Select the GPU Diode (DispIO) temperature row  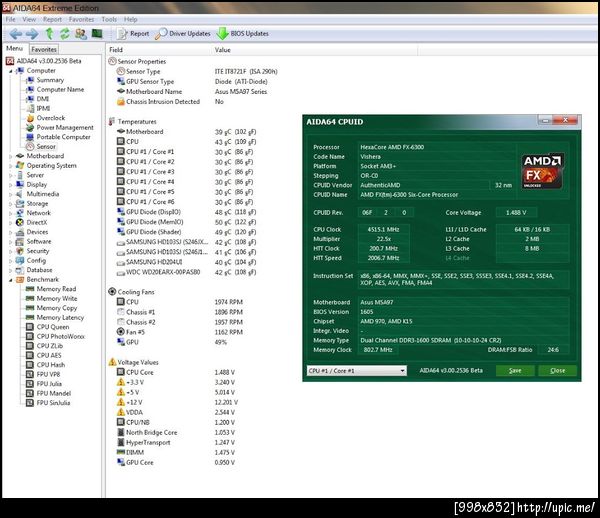tap(186, 212)
